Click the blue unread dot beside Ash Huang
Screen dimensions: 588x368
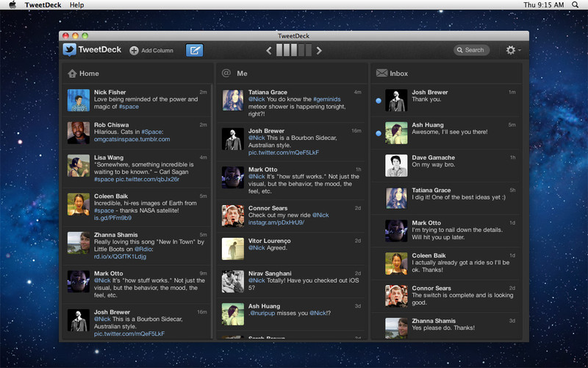(379, 133)
